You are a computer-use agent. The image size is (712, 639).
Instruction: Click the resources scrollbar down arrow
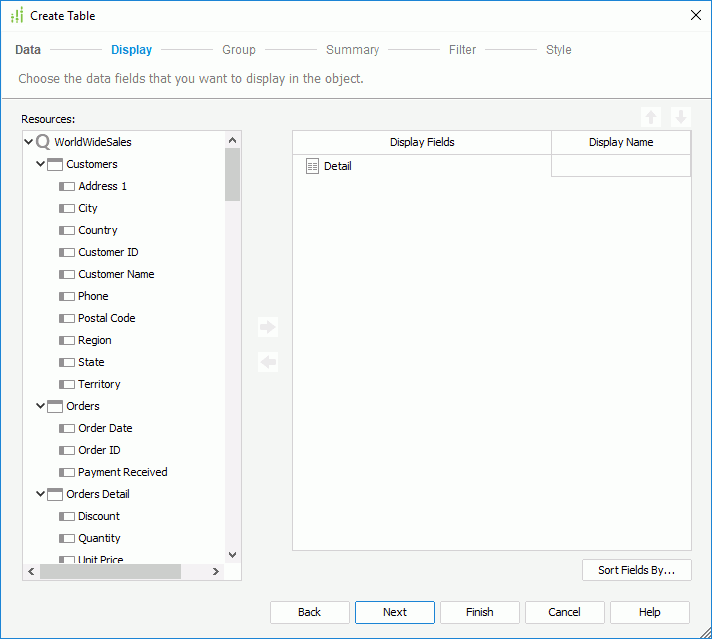pos(232,555)
